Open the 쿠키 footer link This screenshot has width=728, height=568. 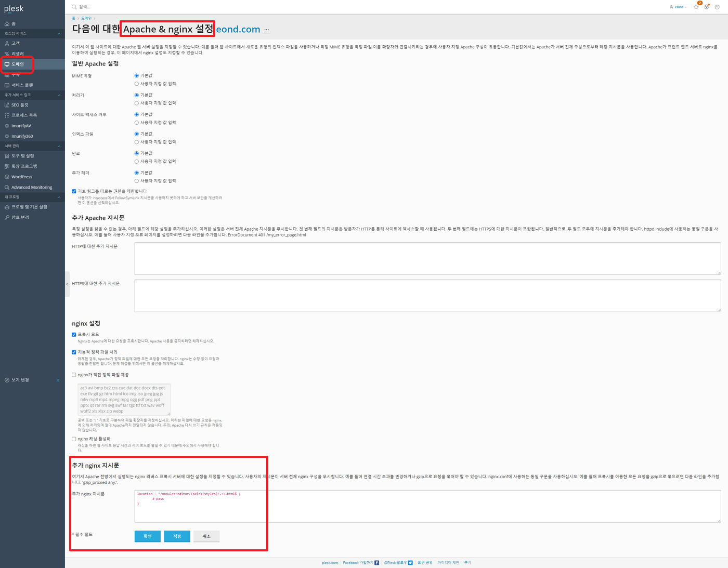[x=467, y=563]
